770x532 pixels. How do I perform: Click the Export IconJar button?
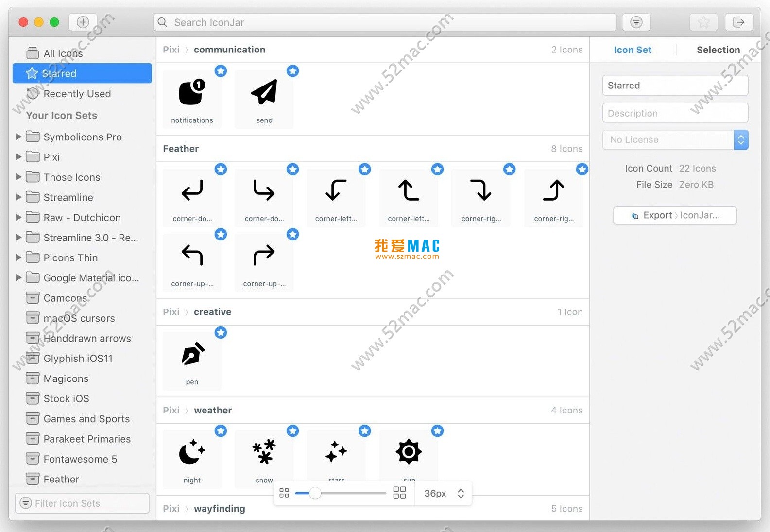tap(675, 215)
